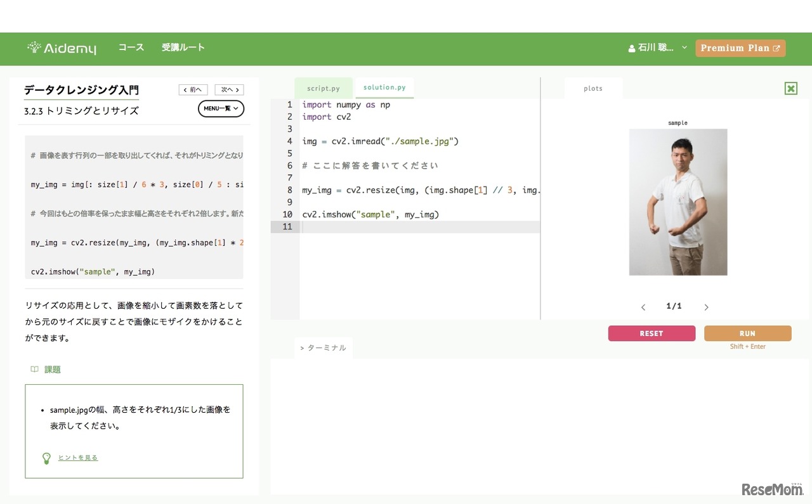This screenshot has width=812, height=504.
Task: Open Premium Plan via its external-link icon
Action: (x=776, y=48)
